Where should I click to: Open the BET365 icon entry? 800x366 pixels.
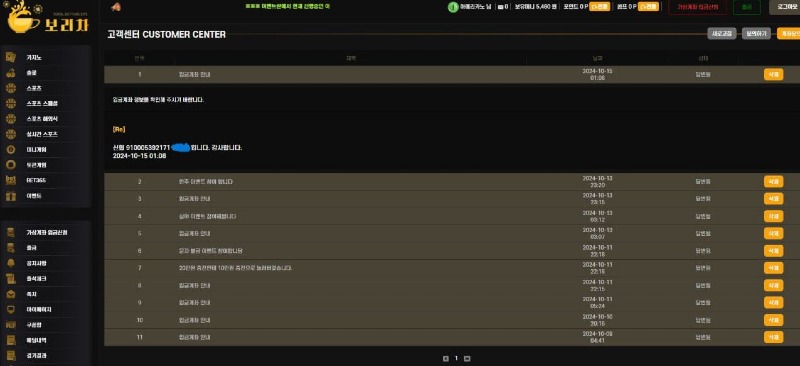11,180
